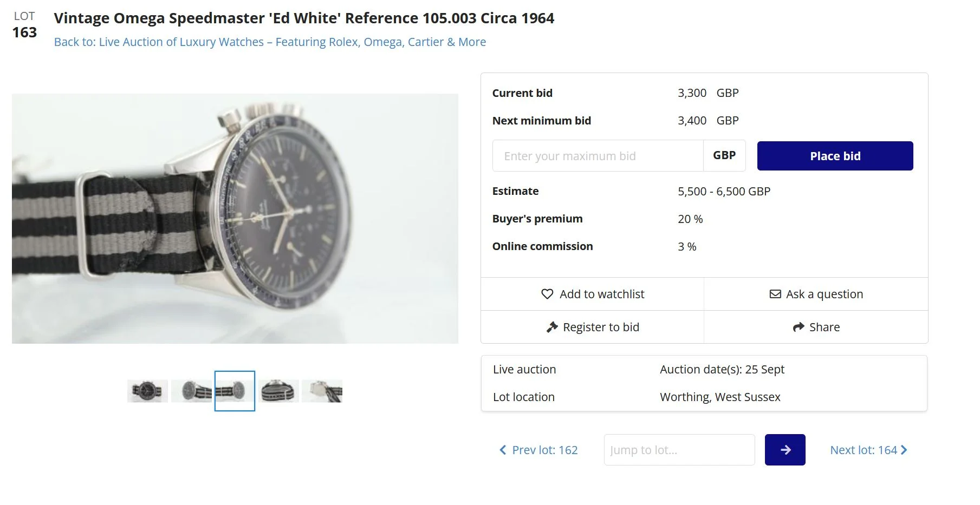Screen dimensions: 980x505
Task: Go to Next lot: 164
Action: coord(864,450)
